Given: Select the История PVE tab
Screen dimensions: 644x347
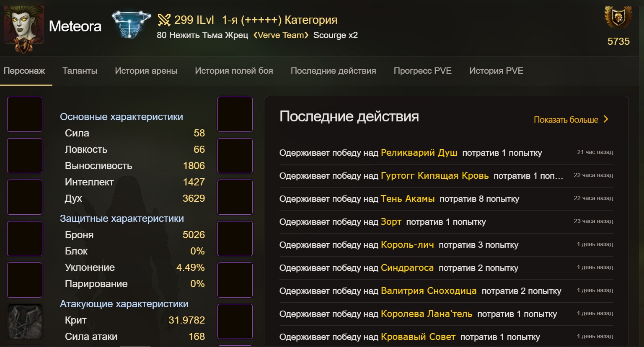Looking at the screenshot, I should pyautogui.click(x=496, y=71).
